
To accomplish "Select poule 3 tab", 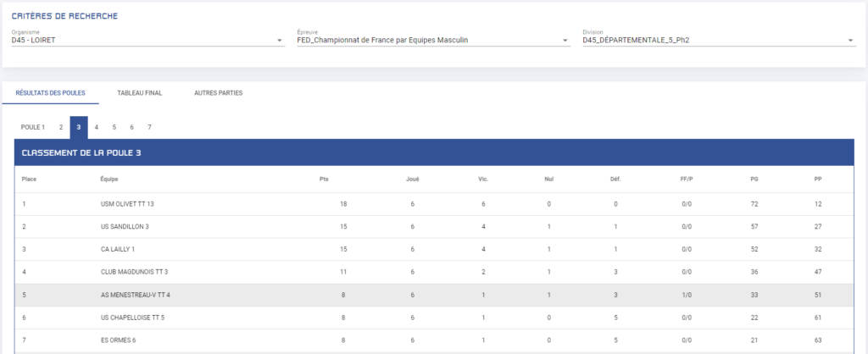I will [x=79, y=127].
